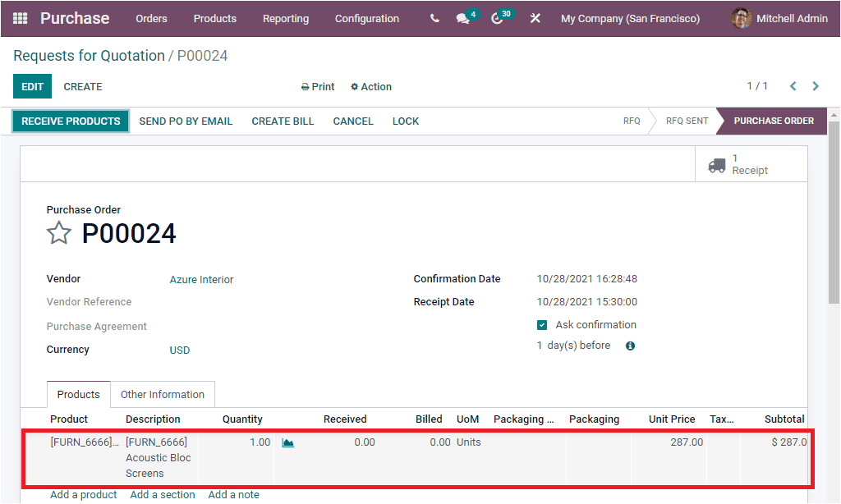
Task: Click the EDIT button
Action: tap(32, 86)
